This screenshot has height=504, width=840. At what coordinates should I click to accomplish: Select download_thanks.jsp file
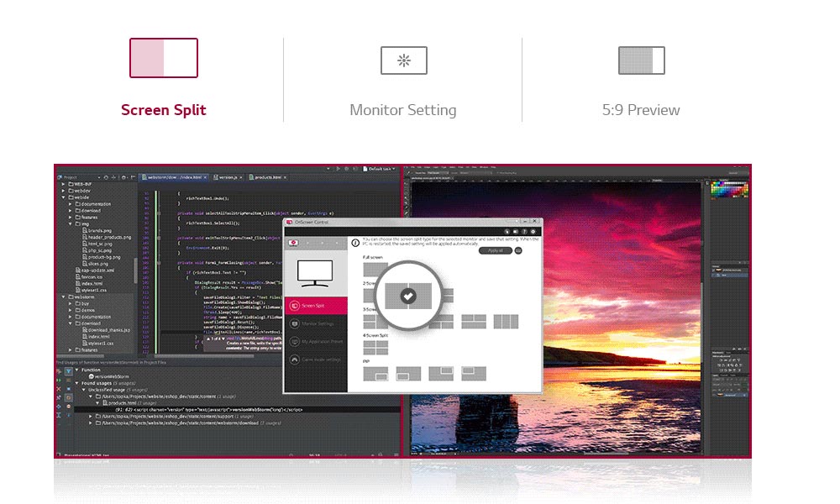106,330
